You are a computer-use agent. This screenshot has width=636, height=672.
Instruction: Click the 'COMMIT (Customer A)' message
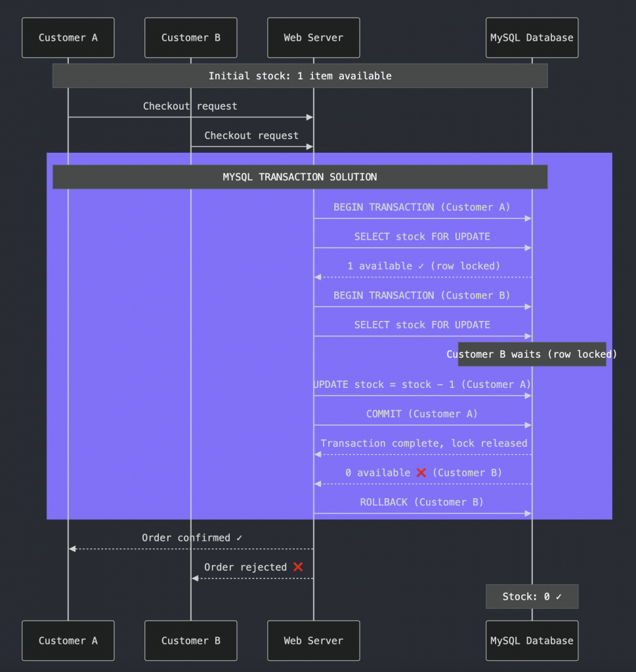click(x=422, y=414)
